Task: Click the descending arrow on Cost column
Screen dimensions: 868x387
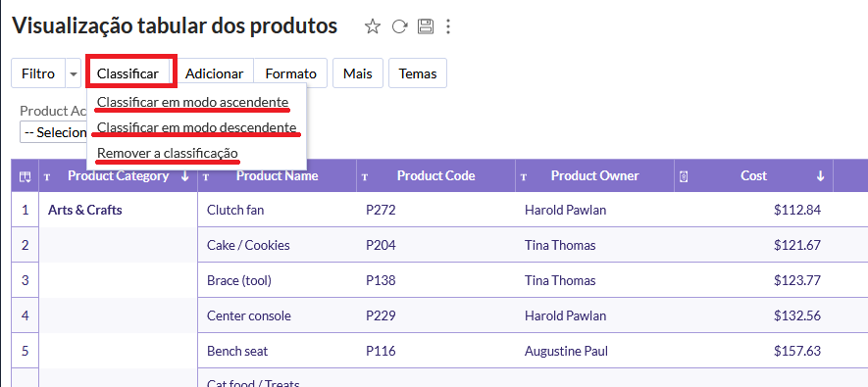Action: click(x=820, y=175)
